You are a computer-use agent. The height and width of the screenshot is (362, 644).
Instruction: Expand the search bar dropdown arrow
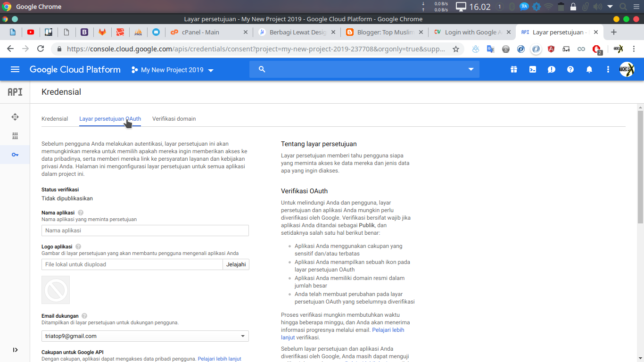click(471, 69)
